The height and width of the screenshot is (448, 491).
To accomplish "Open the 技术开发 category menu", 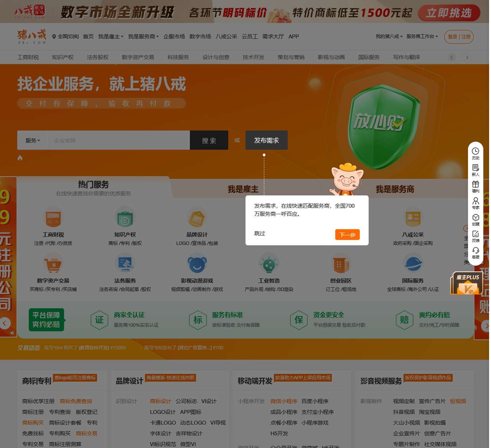I will click(x=254, y=57).
